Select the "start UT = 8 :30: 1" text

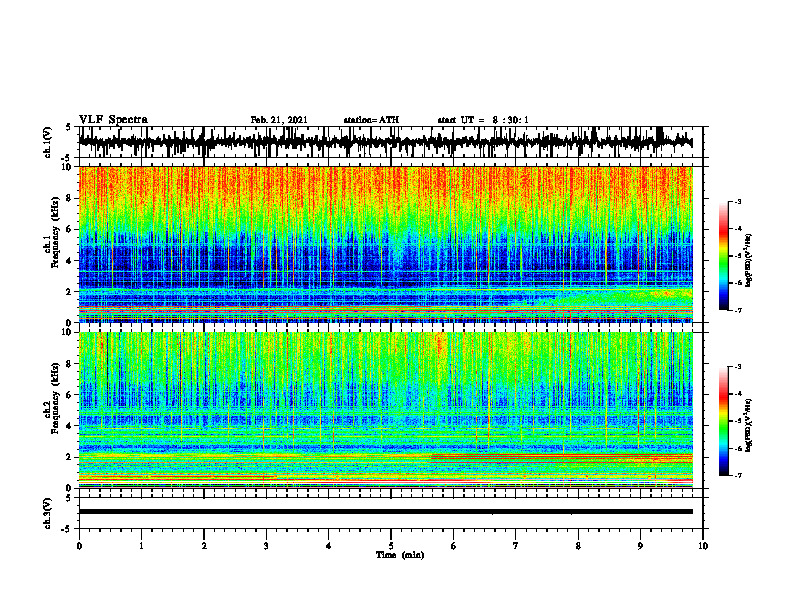[x=483, y=120]
